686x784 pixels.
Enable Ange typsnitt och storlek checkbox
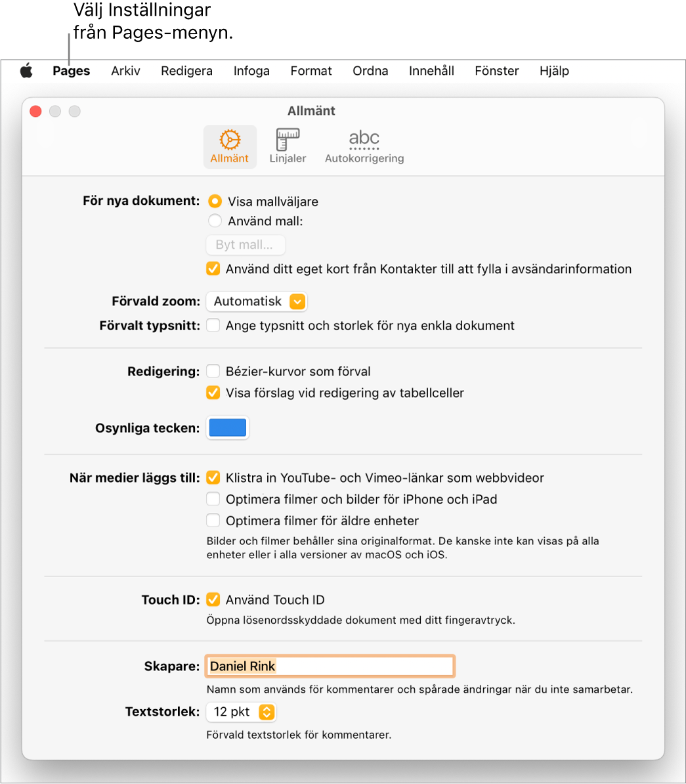(213, 325)
